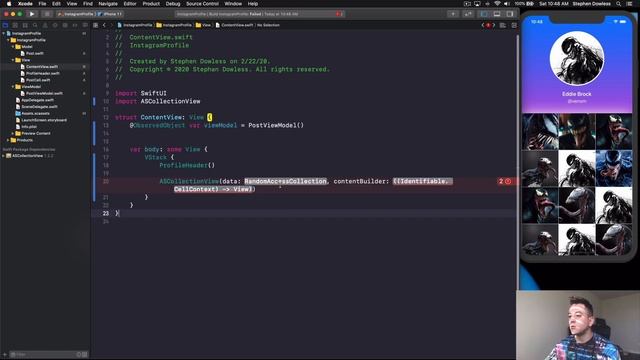Collapse the ViewModel folder
Screen dimensions: 640x360
click(13, 87)
